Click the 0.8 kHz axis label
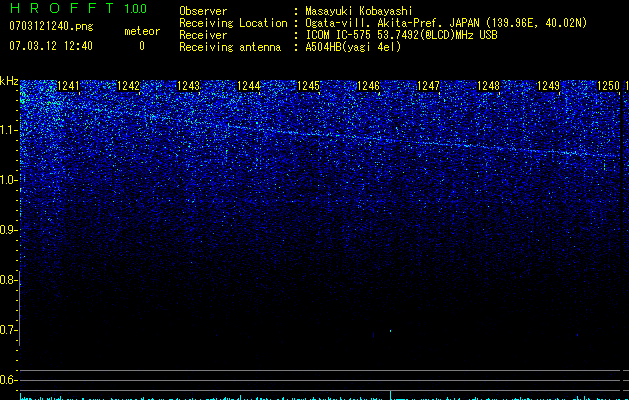This screenshot has width=629, height=400. (x=8, y=280)
